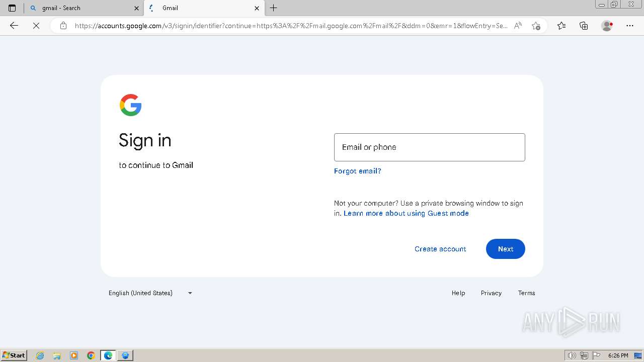Switch to Edge taskbar icon
This screenshot has height=362, width=644.
[108, 355]
